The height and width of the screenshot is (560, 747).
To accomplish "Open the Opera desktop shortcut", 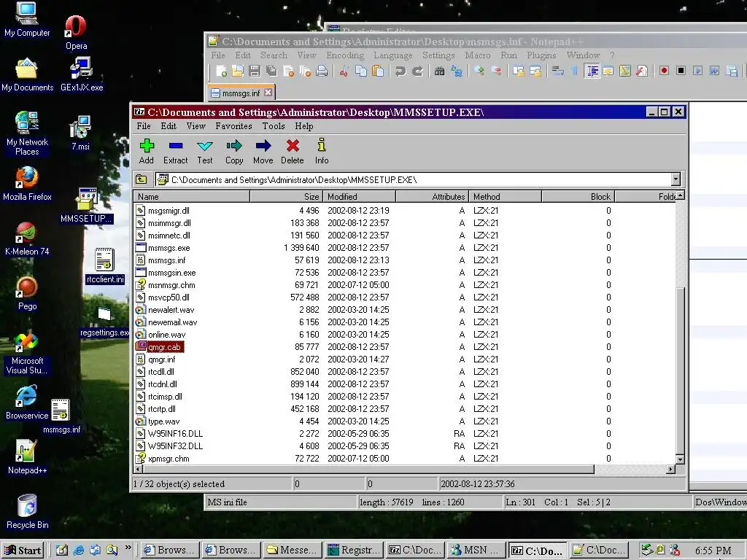I will click(x=76, y=32).
